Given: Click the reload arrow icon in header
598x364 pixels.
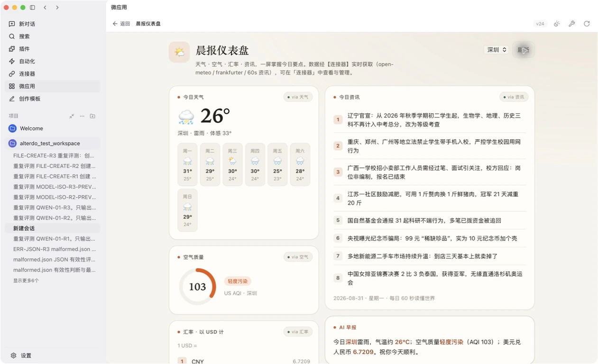Looking at the screenshot, I should (x=587, y=24).
